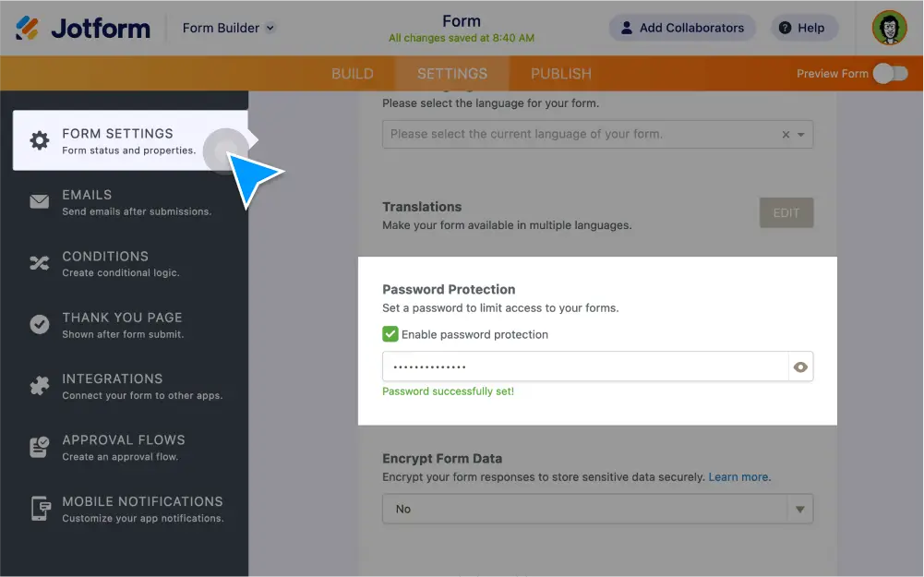Click the user avatar picture
Screen dimensions: 924x577
(x=889, y=28)
